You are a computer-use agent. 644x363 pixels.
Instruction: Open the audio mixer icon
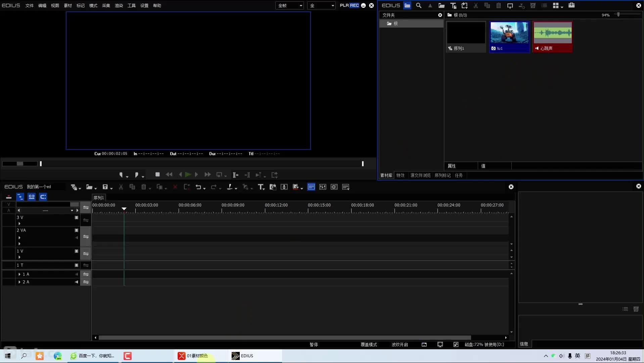tap(323, 187)
